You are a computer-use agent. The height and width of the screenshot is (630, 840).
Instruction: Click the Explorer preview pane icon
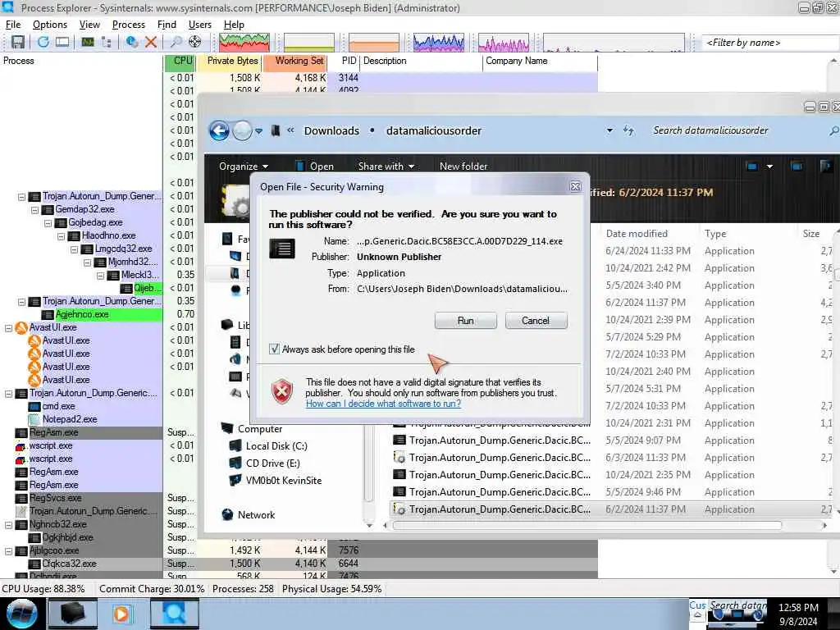(797, 167)
